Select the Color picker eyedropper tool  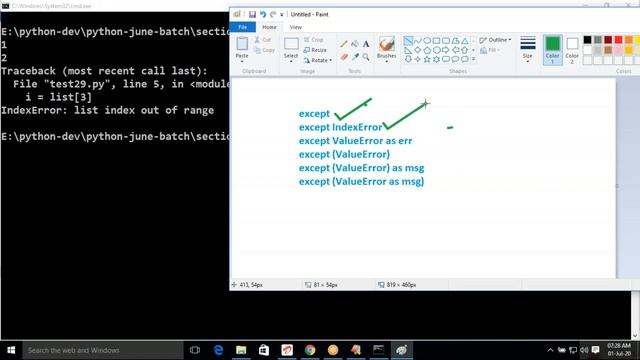click(x=355, y=57)
